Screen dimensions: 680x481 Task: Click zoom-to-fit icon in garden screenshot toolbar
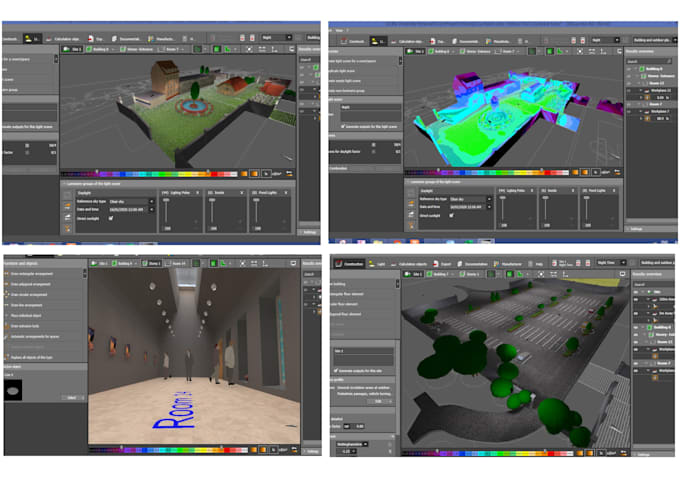(x=249, y=49)
